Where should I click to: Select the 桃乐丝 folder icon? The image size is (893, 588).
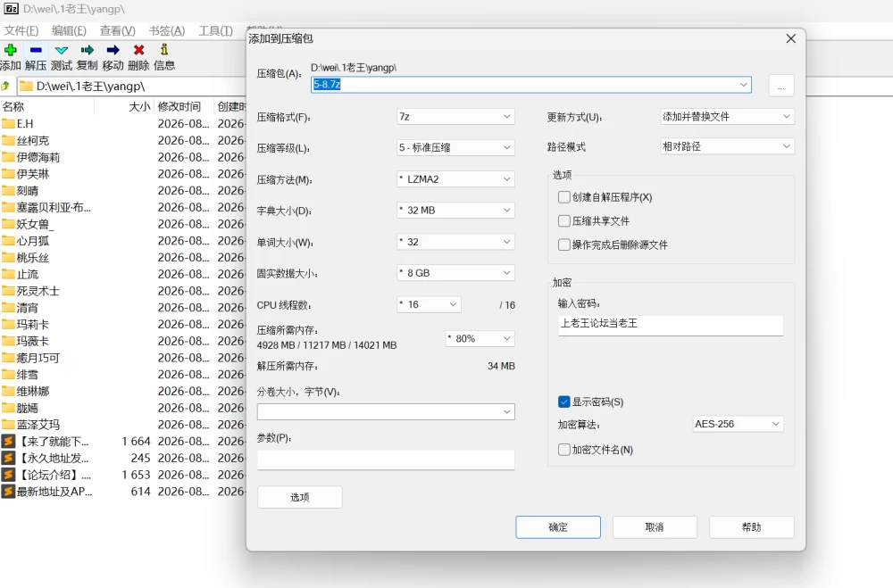pos(8,257)
